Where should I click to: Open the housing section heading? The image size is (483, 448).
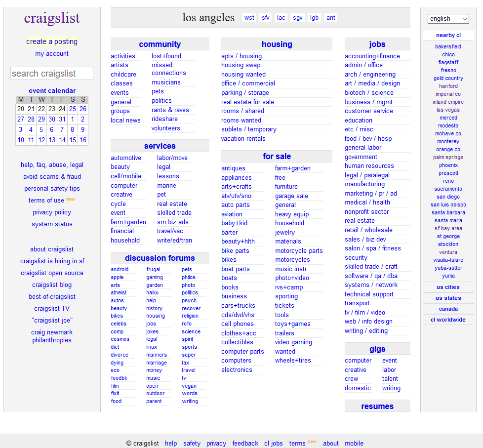[277, 44]
